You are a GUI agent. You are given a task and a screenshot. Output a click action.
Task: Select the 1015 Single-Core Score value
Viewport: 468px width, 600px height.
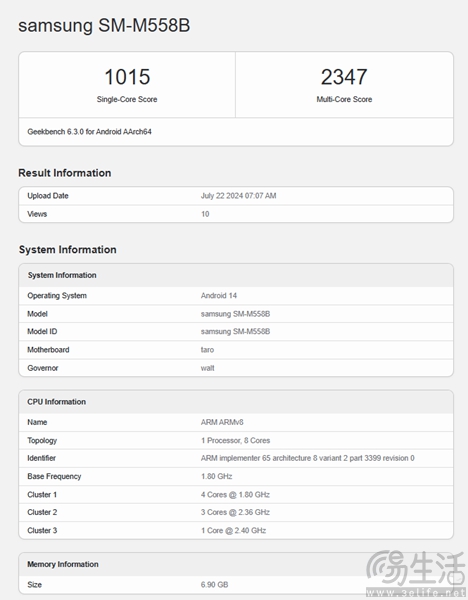coord(127,77)
